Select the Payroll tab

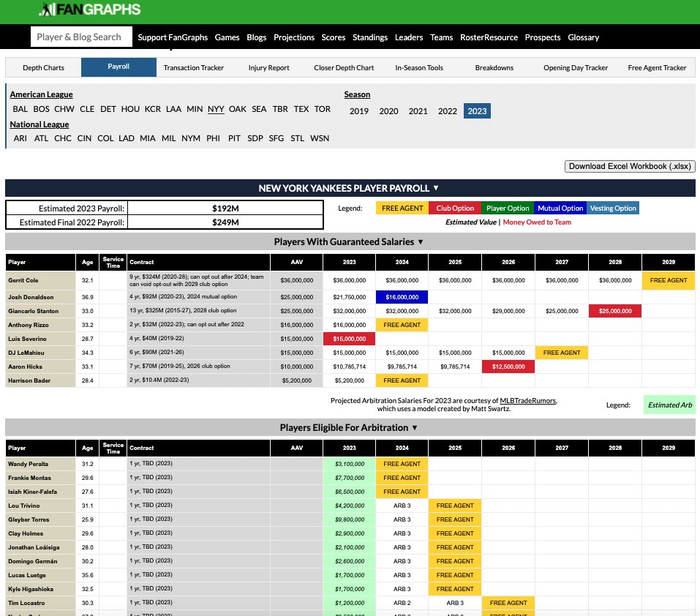(x=118, y=67)
